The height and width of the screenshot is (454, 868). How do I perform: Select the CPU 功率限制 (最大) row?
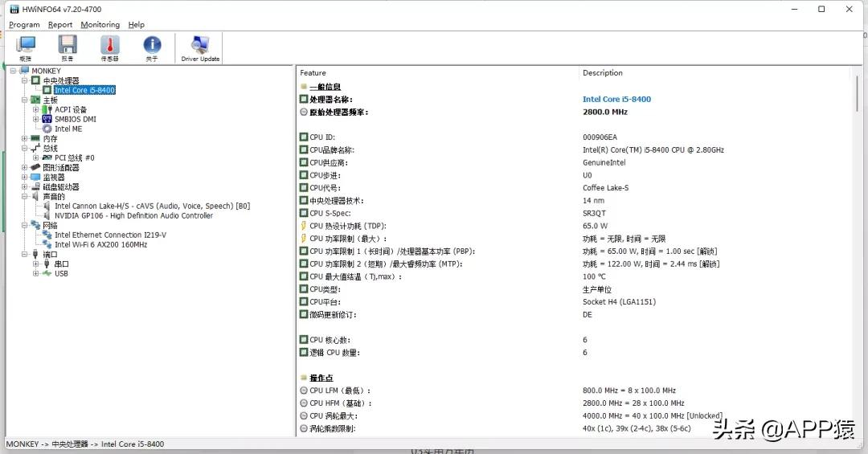coord(574,239)
